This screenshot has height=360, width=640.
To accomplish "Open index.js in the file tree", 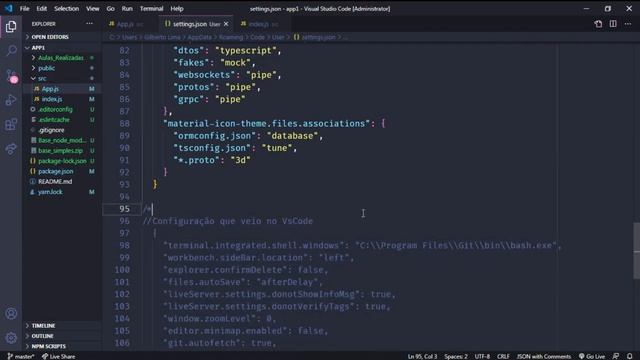I will tap(61, 99).
